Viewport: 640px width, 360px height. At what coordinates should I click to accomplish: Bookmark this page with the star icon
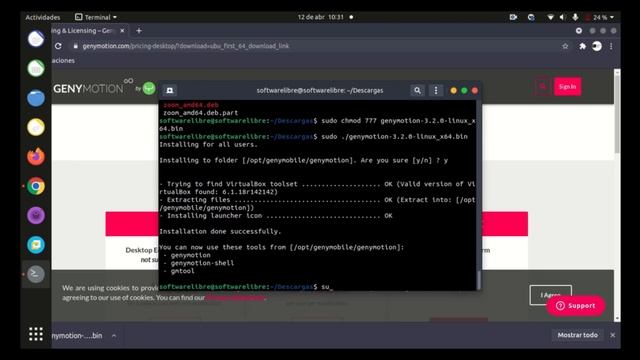point(565,46)
